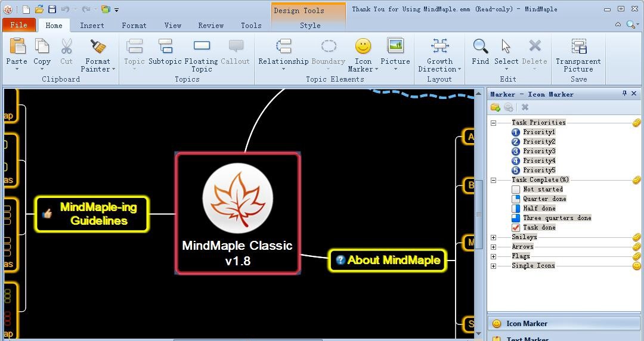Select the Priority1 marker
Image resolution: width=644 pixels, height=341 pixels.
click(534, 132)
